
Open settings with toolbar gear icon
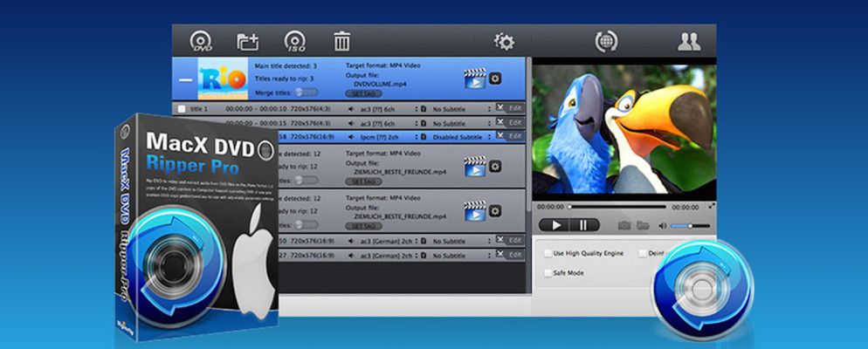tap(504, 42)
